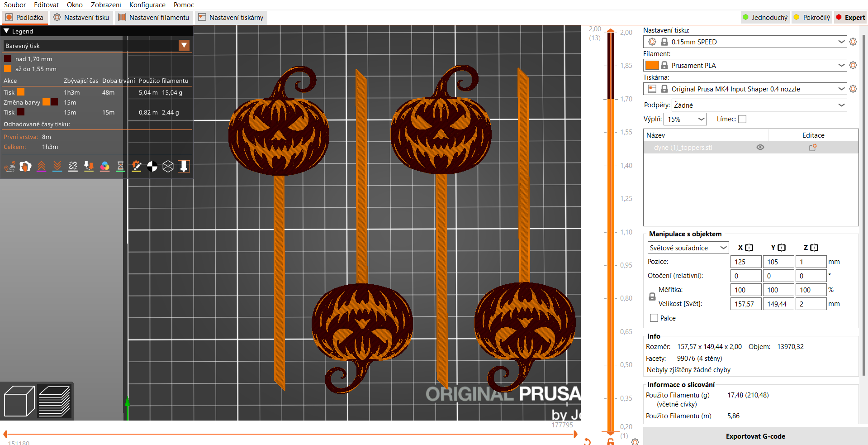The image size is (868, 445).
Task: Switch to 3D editor view cube
Action: [19, 401]
